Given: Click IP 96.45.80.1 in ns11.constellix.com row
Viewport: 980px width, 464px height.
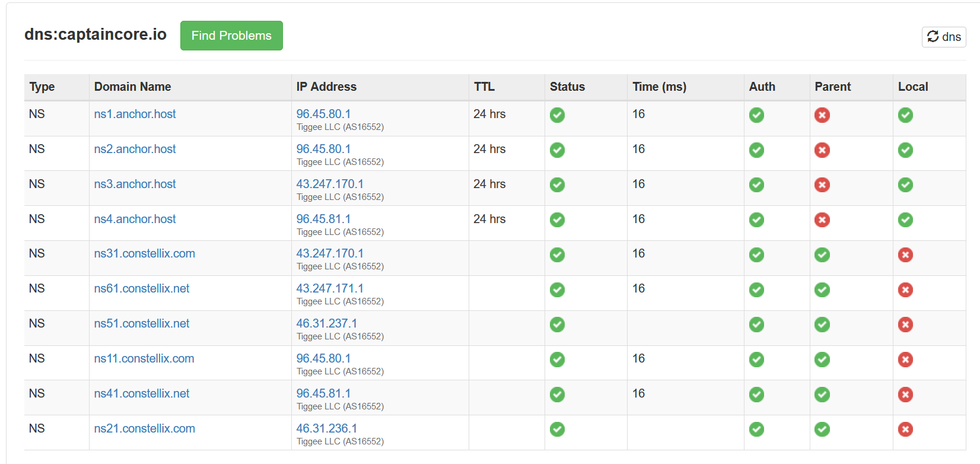Looking at the screenshot, I should point(323,358).
